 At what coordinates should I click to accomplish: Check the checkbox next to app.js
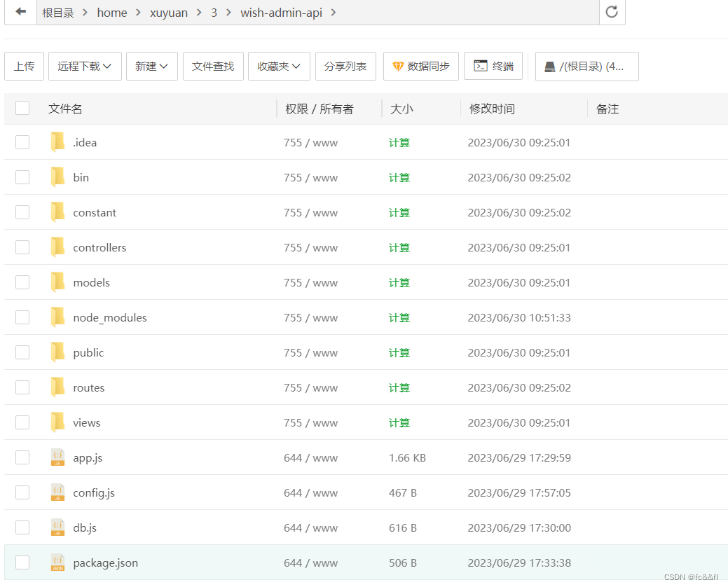[x=22, y=457]
